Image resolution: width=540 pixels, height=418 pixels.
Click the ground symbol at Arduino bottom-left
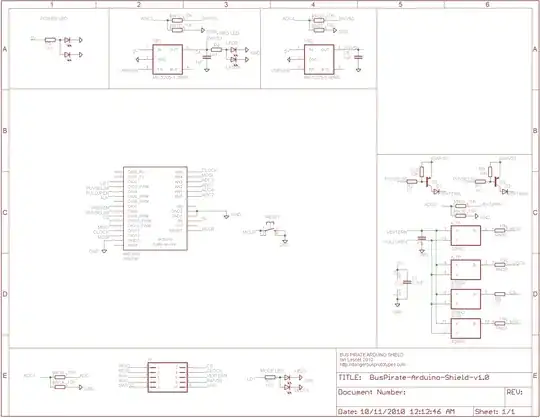[x=104, y=251]
